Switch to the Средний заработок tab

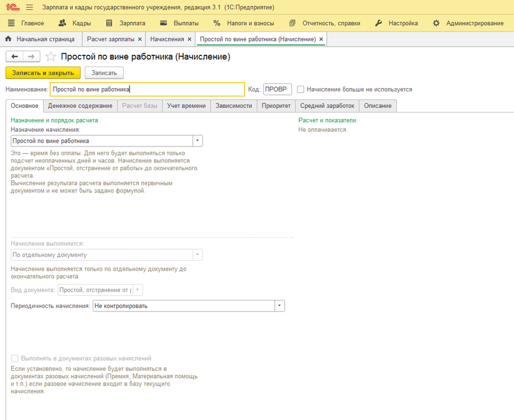click(x=327, y=106)
